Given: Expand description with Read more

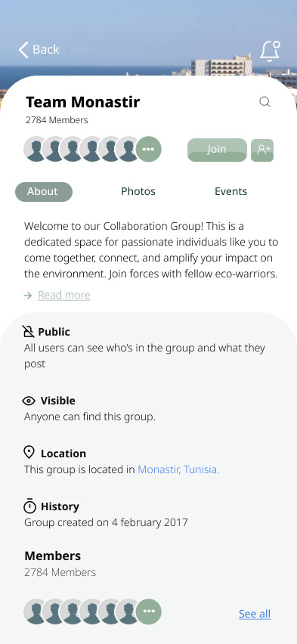Looking at the screenshot, I should click(64, 295).
